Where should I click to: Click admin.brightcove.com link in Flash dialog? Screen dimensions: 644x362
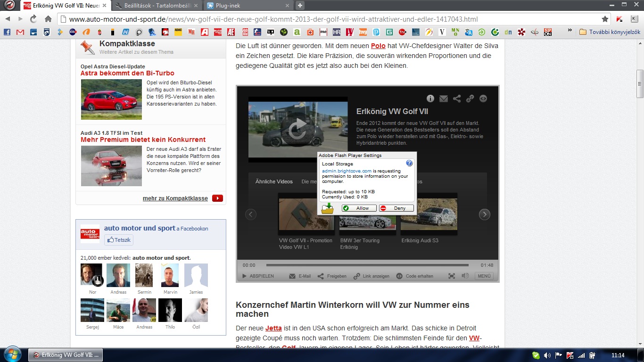coord(347,171)
